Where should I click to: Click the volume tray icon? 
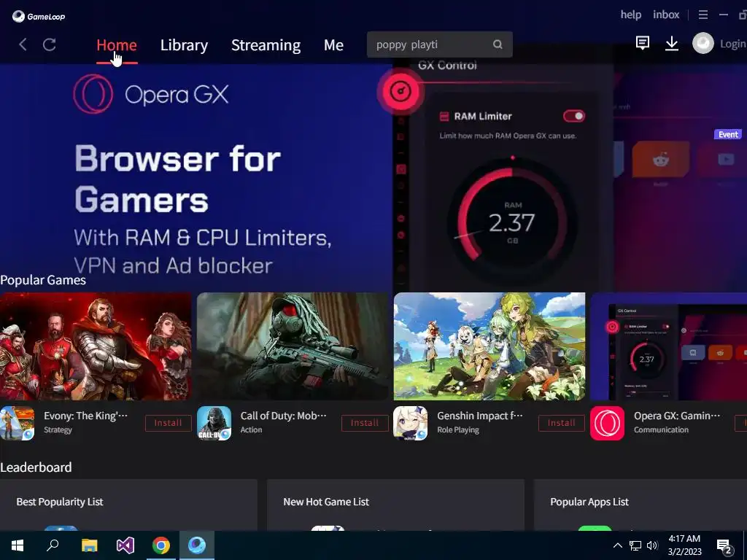(652, 545)
